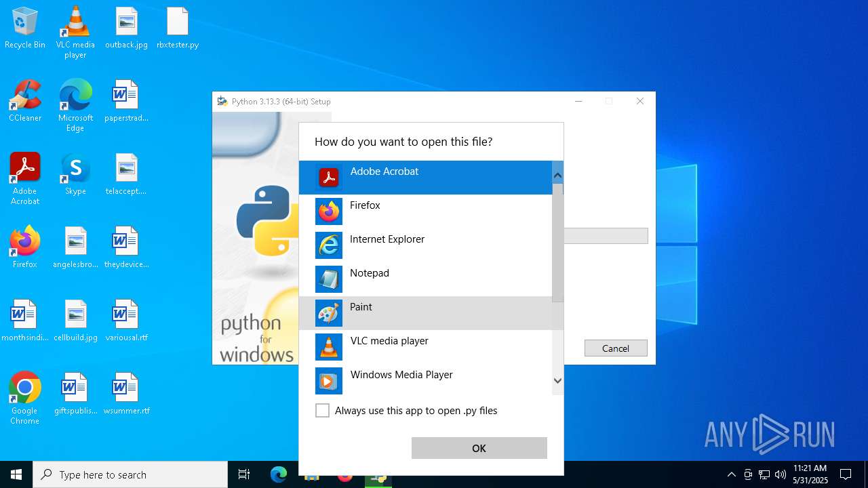The image size is (868, 488).
Task: Select the CCleaner desktop shortcut
Action: point(25,102)
